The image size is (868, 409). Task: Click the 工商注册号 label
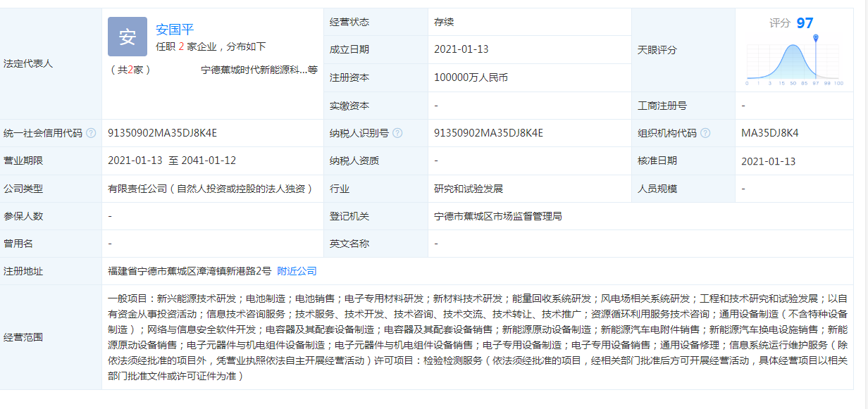[x=662, y=106]
